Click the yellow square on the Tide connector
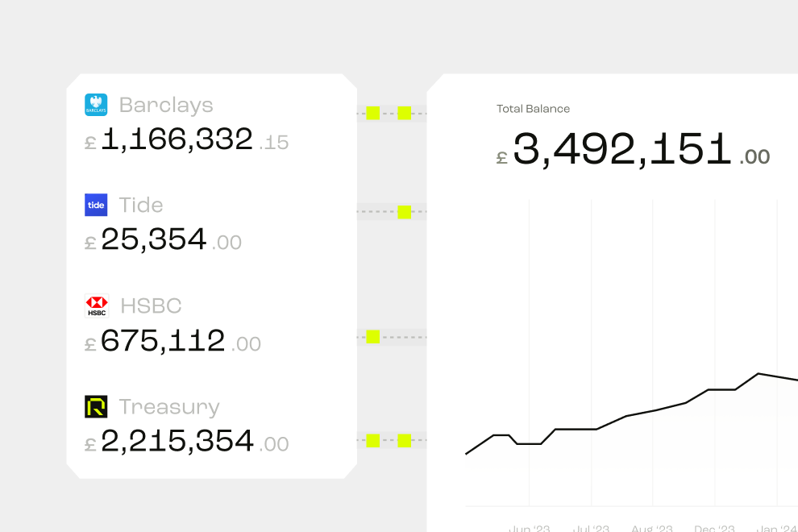The height and width of the screenshot is (532, 798). [x=405, y=212]
